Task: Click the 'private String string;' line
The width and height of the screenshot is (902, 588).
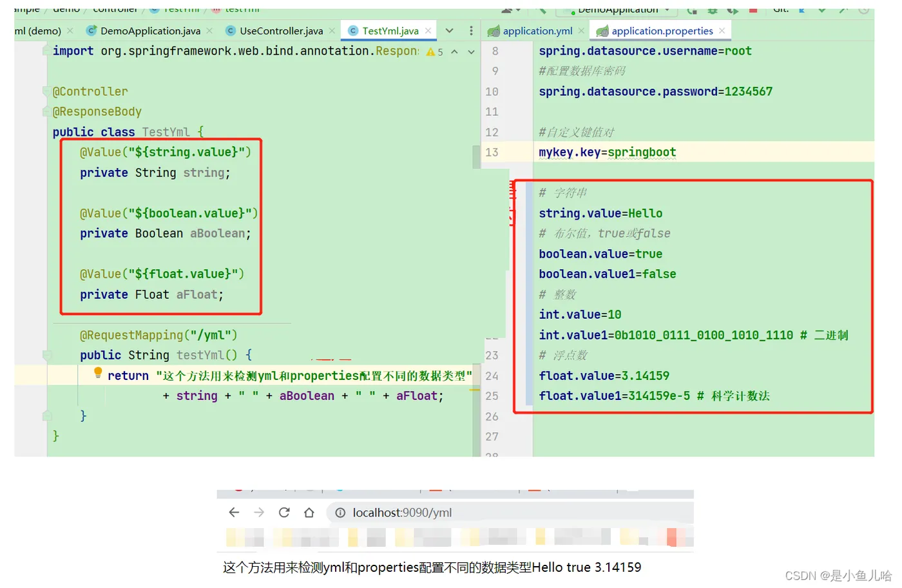Action: point(155,173)
